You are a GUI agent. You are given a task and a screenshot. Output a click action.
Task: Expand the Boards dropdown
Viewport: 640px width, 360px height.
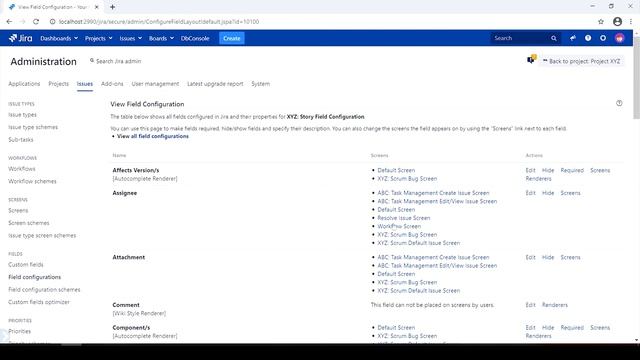(x=161, y=38)
